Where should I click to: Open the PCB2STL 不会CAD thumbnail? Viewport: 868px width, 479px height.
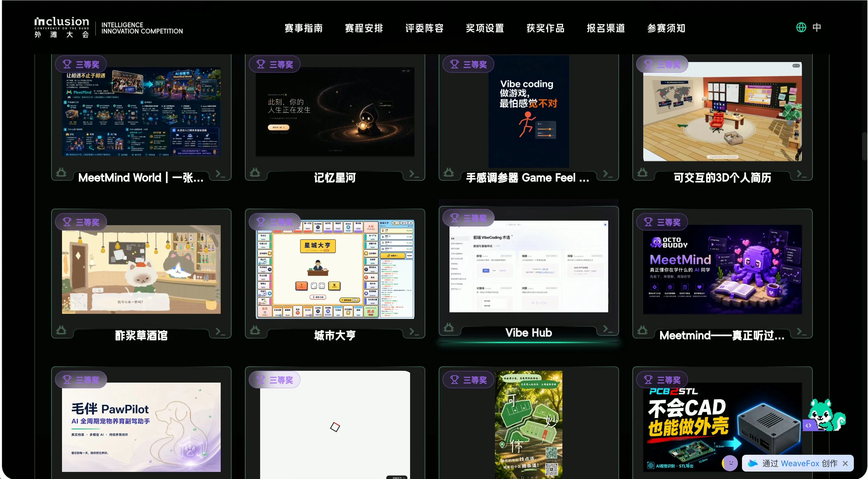click(722, 427)
